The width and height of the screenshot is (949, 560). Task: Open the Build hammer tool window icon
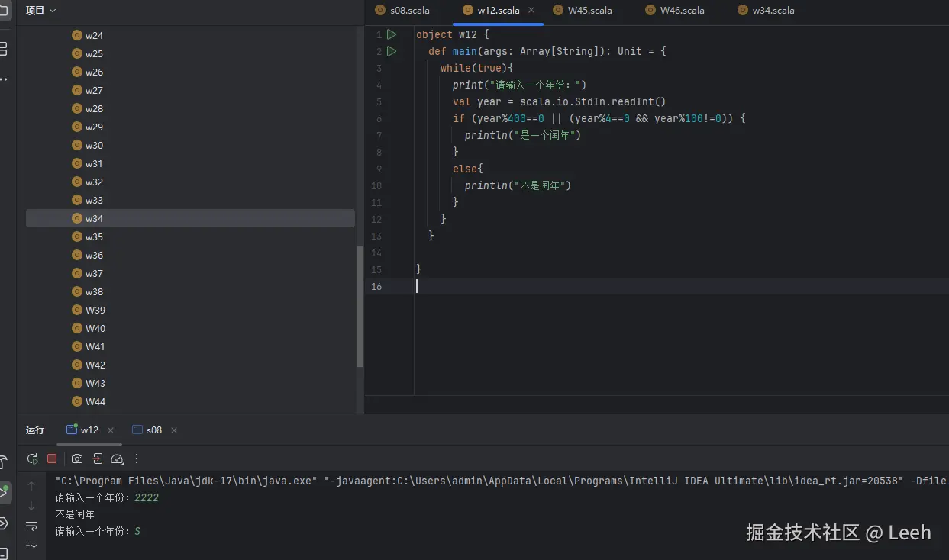(x=4, y=462)
